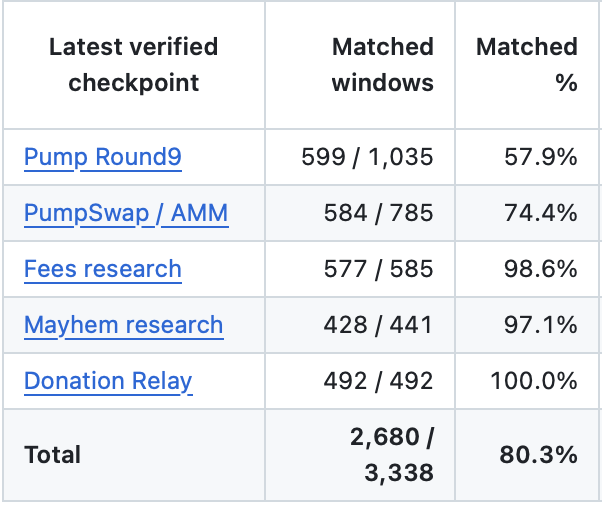Select the '57.9%' cell

[x=527, y=157]
